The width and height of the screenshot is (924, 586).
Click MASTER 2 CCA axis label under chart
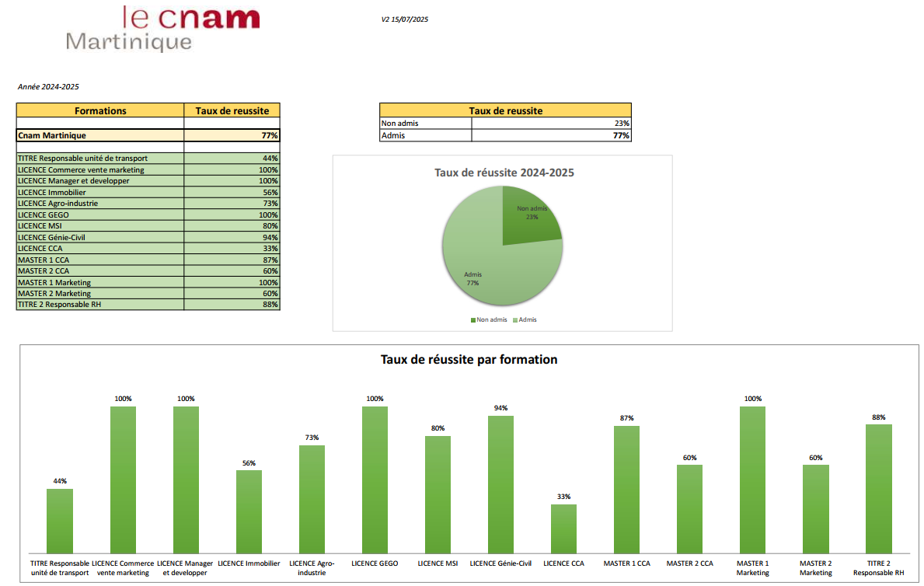pos(690,563)
